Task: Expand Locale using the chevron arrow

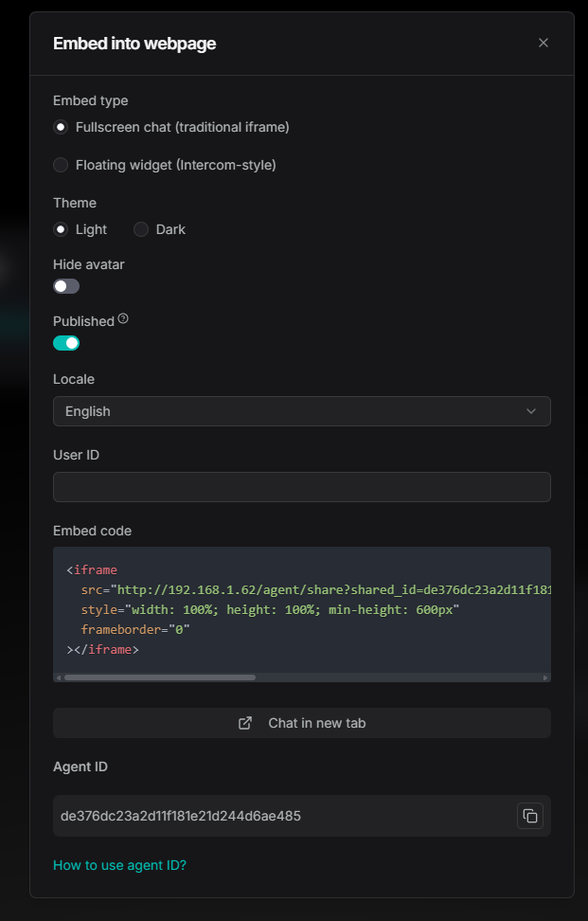Action: 530,411
